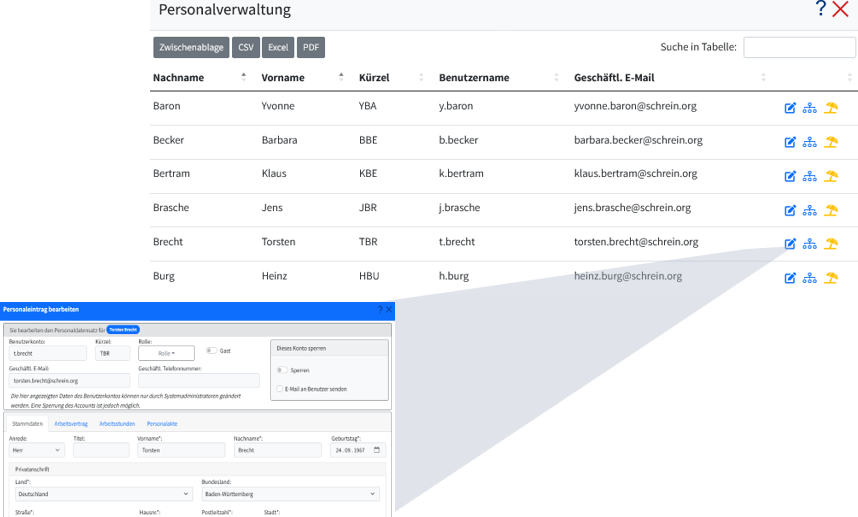
Task: Open the Rolle dropdown
Action: tap(166, 353)
